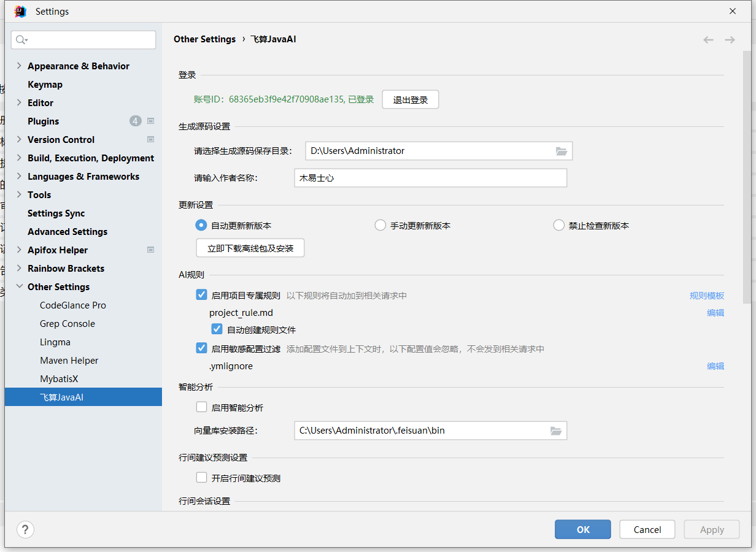
Task: Click the help question mark button
Action: 25,529
